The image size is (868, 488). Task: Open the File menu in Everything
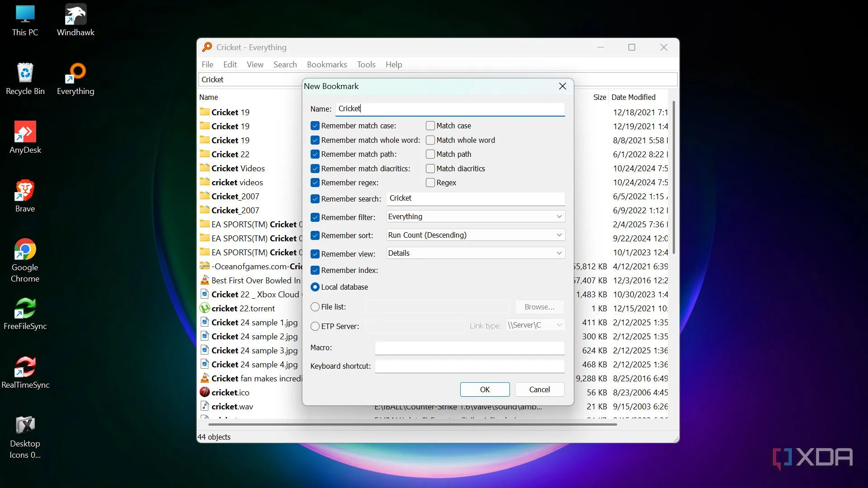[x=208, y=65]
